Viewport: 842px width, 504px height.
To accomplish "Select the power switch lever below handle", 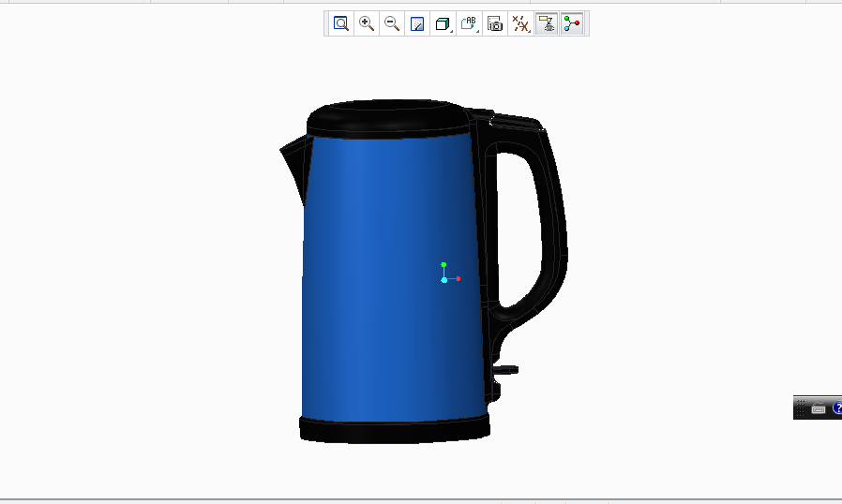I will (x=505, y=370).
